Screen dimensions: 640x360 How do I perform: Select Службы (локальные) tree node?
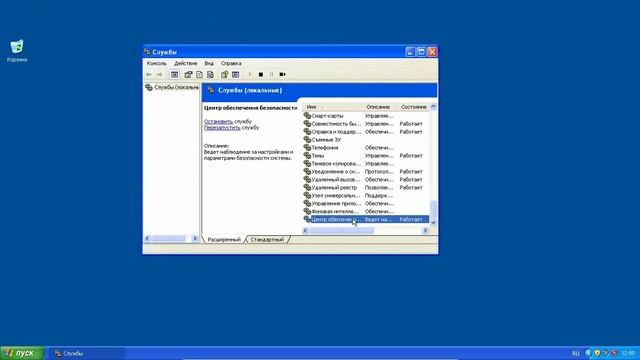tap(172, 87)
